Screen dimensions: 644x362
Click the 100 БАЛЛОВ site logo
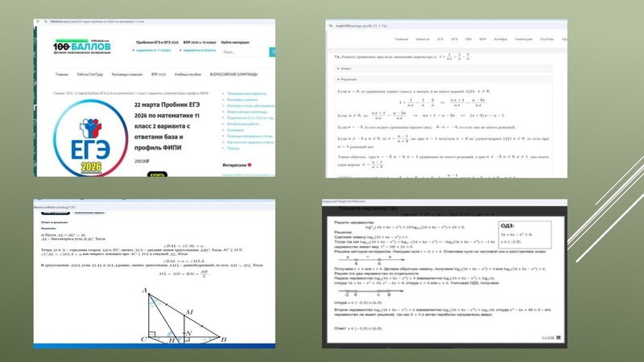(x=82, y=47)
